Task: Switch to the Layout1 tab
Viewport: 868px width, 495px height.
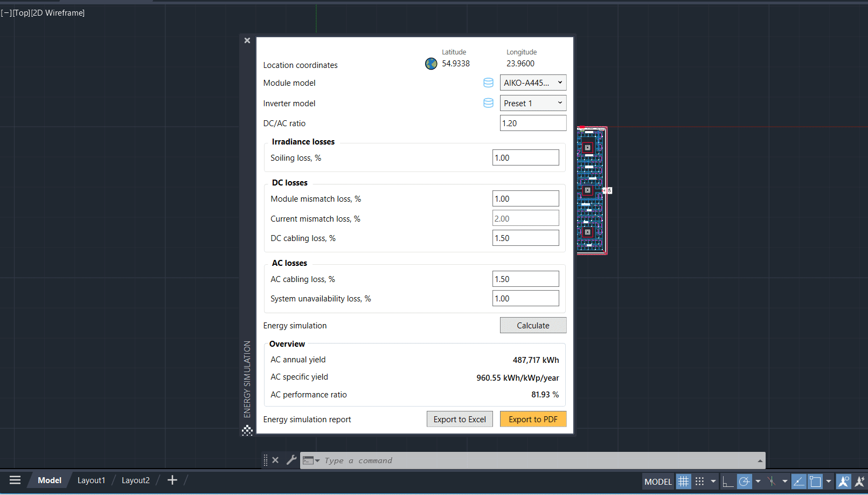Action: 91,480
